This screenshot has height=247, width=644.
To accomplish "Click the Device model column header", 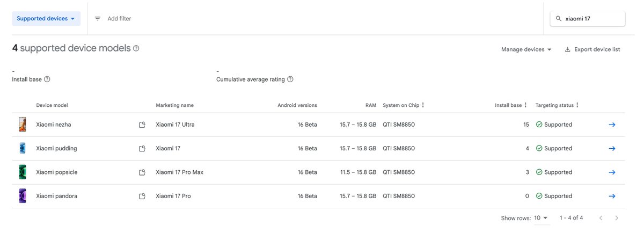I will [x=52, y=105].
